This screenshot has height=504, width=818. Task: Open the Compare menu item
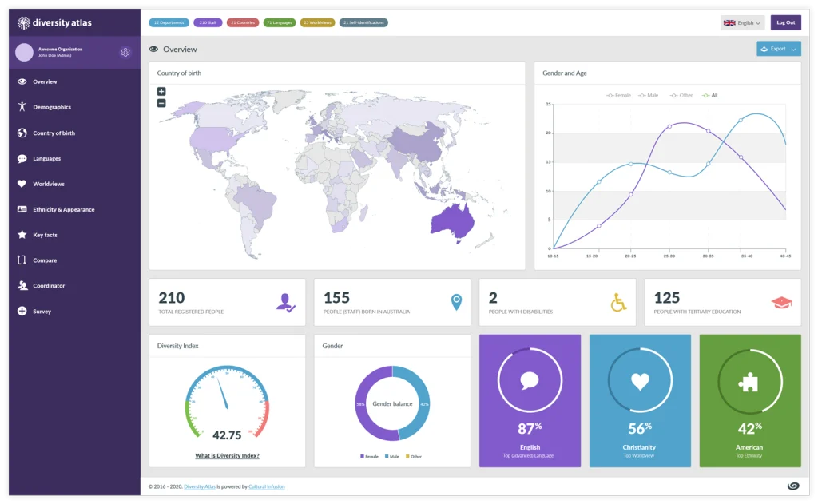45,260
